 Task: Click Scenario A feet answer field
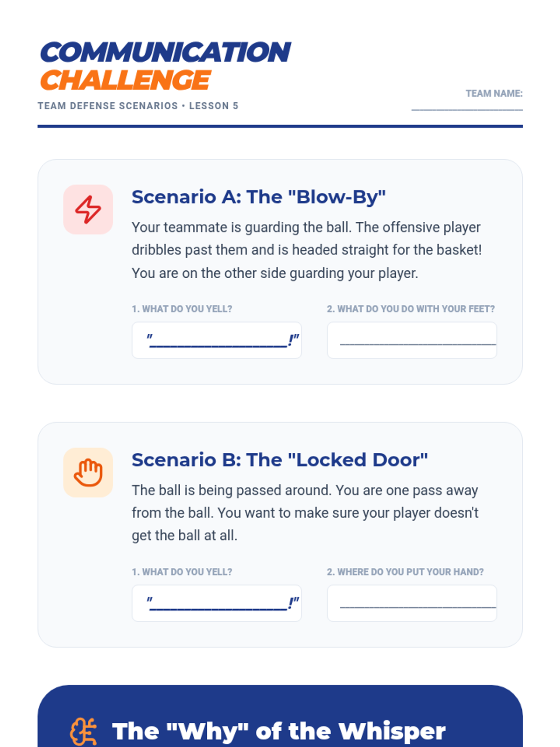click(412, 340)
